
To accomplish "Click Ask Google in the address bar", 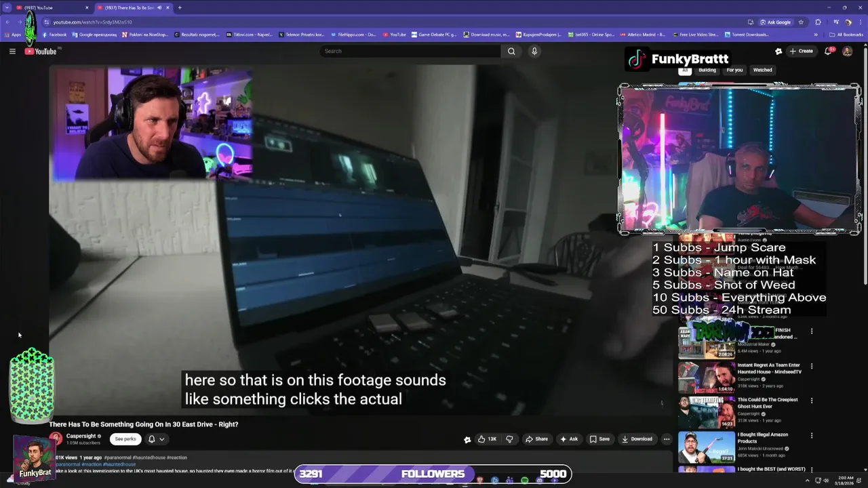I will (776, 22).
